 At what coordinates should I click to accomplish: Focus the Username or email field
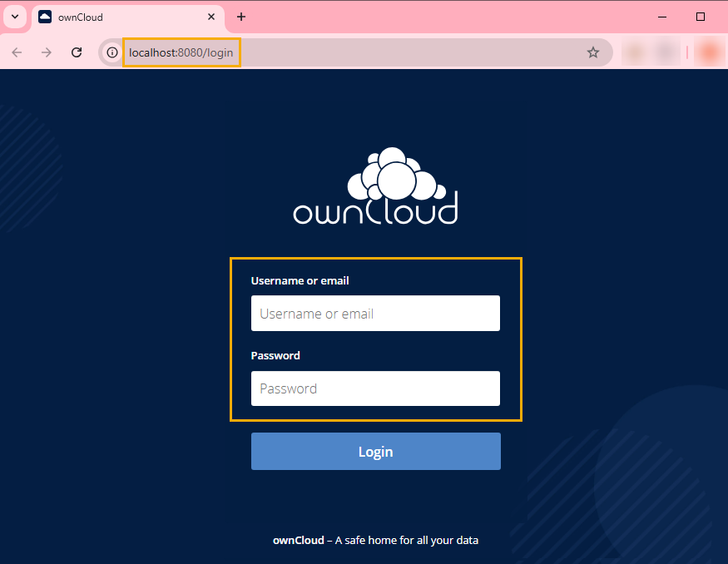coord(375,314)
